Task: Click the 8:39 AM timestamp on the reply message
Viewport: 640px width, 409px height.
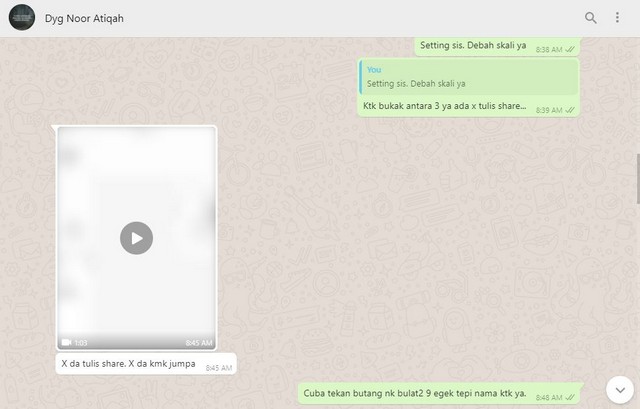Action: (549, 109)
